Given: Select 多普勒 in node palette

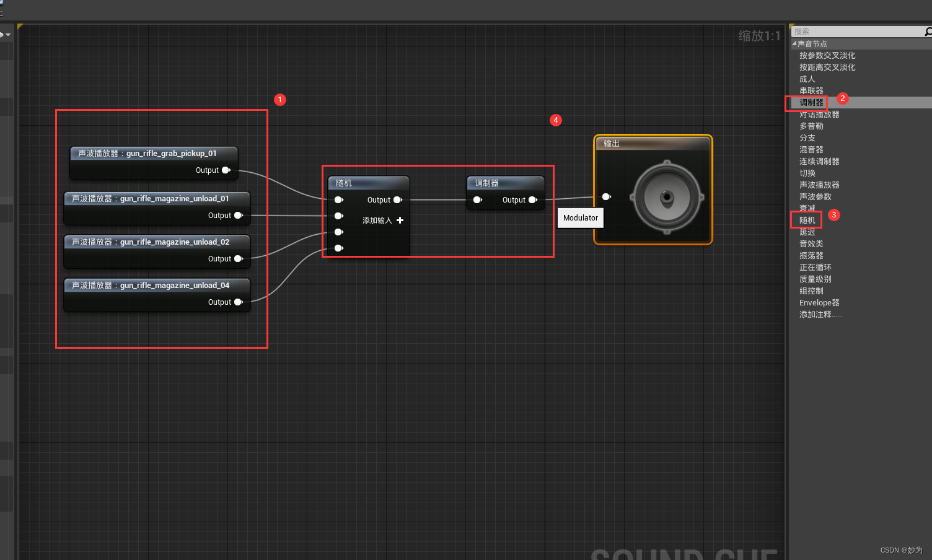Looking at the screenshot, I should point(811,126).
